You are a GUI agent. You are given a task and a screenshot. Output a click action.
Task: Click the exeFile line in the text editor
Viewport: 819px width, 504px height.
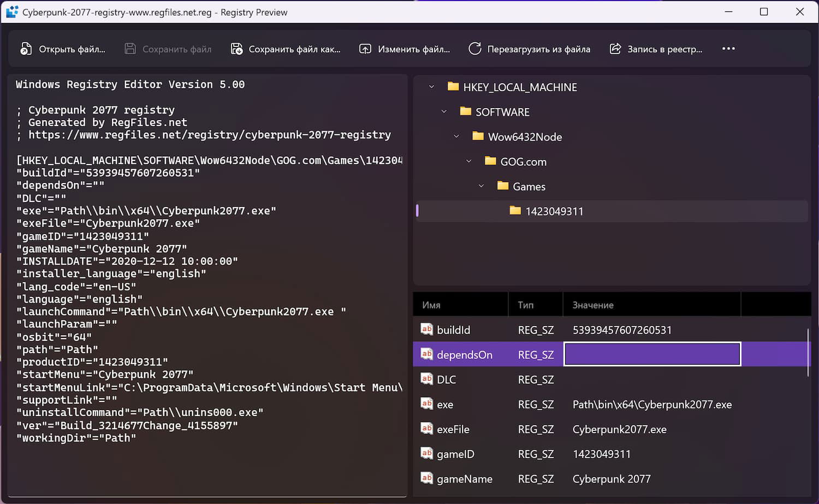click(108, 223)
